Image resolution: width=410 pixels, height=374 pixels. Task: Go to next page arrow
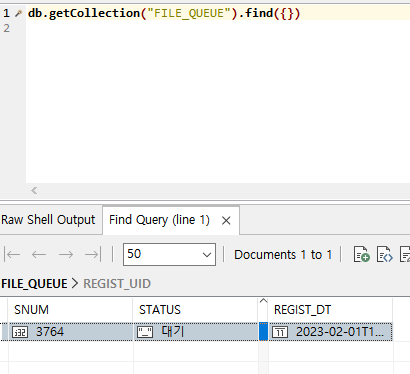point(66,255)
